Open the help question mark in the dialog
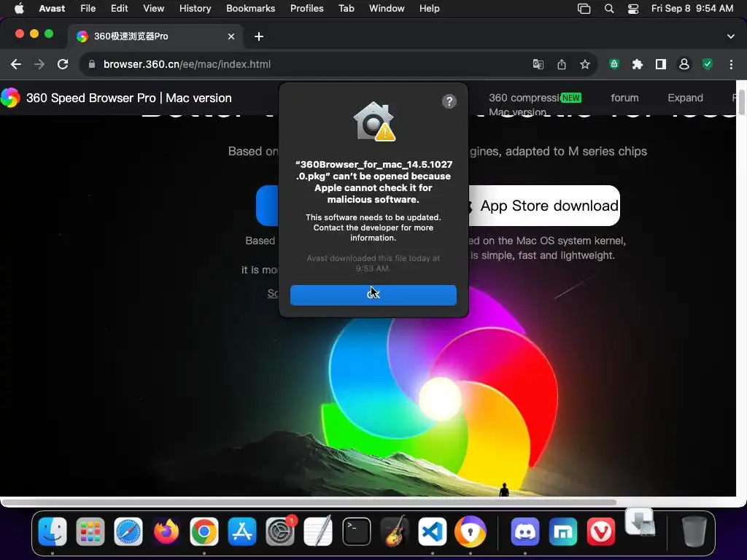Viewport: 747px width, 560px height. pos(449,101)
